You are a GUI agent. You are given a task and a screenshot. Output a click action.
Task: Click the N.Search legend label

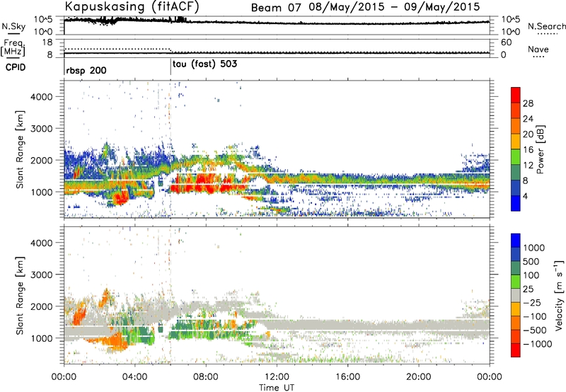(x=547, y=26)
